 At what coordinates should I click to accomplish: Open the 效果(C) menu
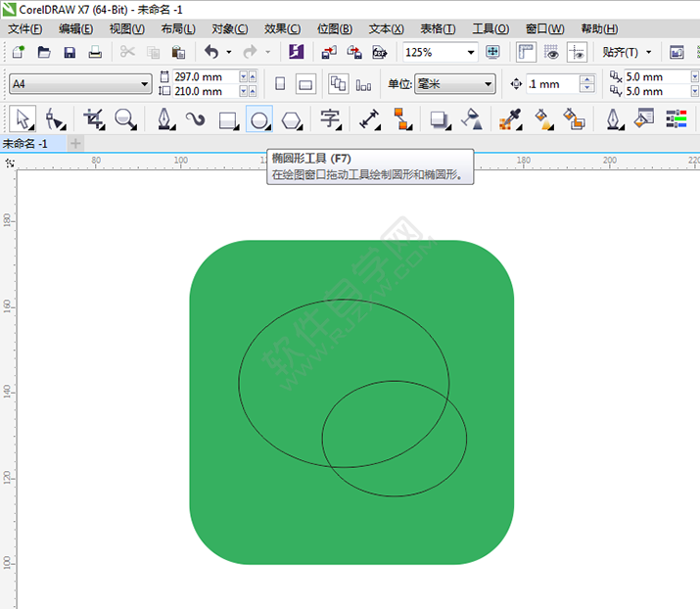click(x=282, y=28)
